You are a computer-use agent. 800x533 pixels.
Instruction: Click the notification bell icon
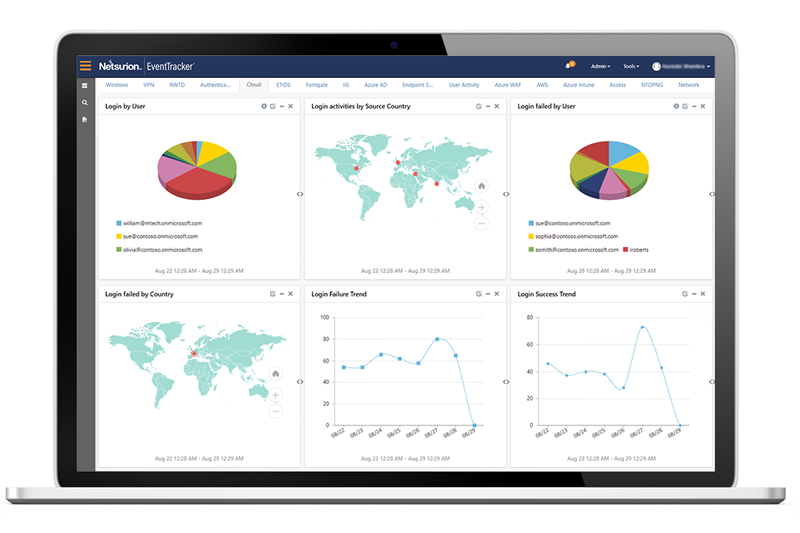point(569,65)
